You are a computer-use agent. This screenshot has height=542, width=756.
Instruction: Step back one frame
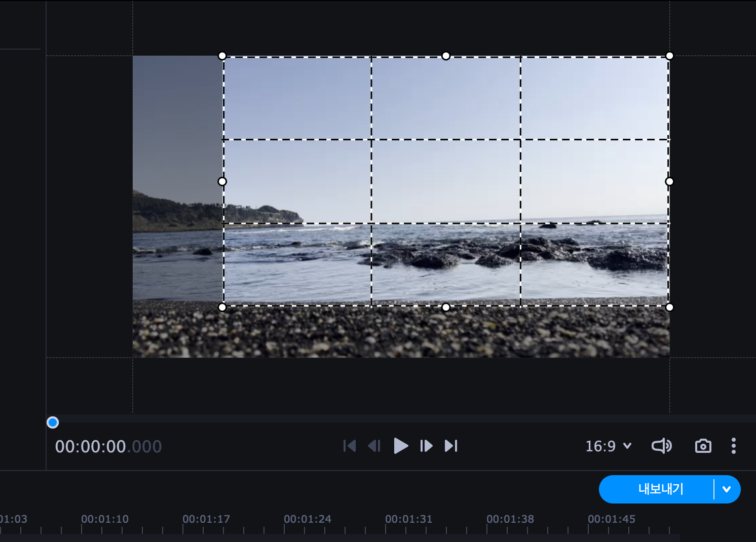374,446
